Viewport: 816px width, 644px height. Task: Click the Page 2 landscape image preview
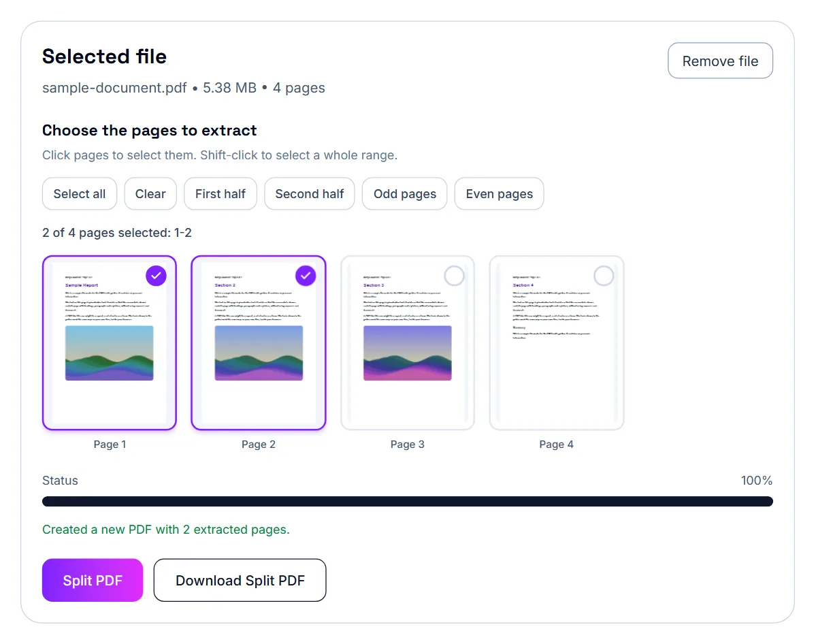(x=259, y=353)
